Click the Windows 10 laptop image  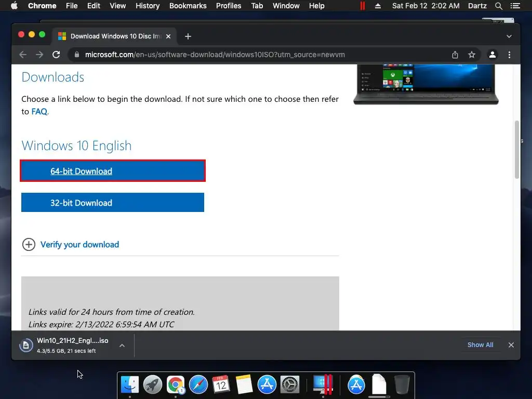pyautogui.click(x=426, y=84)
